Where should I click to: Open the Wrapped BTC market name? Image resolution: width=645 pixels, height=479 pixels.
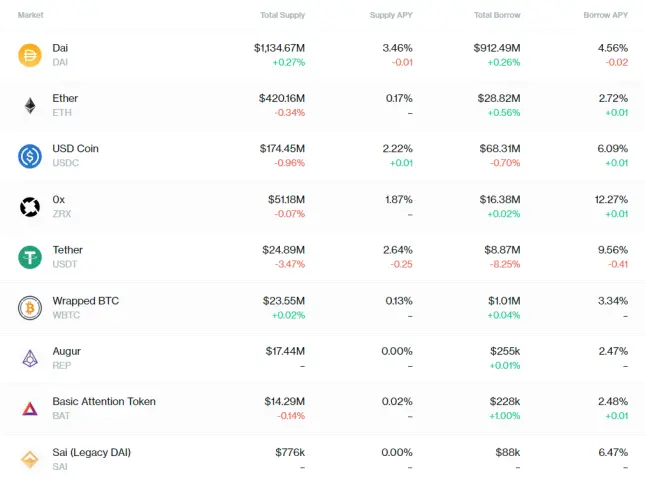coord(86,301)
